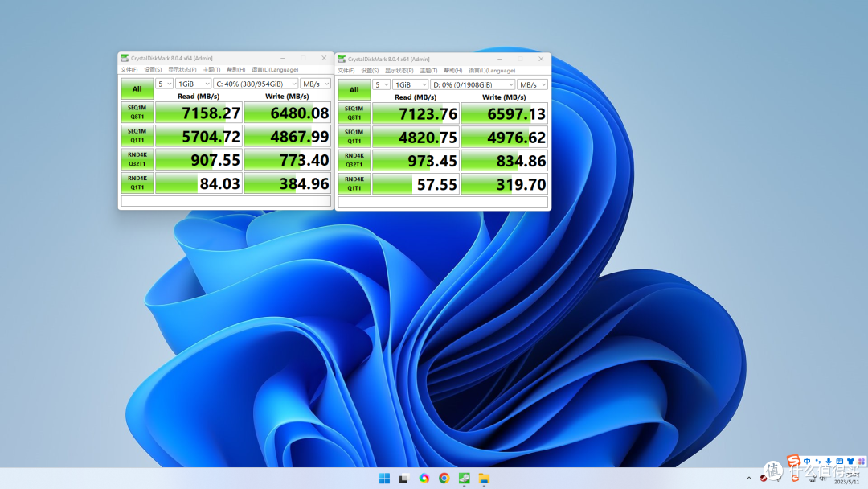Open the 设置(S) menu in right window
This screenshot has width=868, height=489.
click(x=370, y=70)
